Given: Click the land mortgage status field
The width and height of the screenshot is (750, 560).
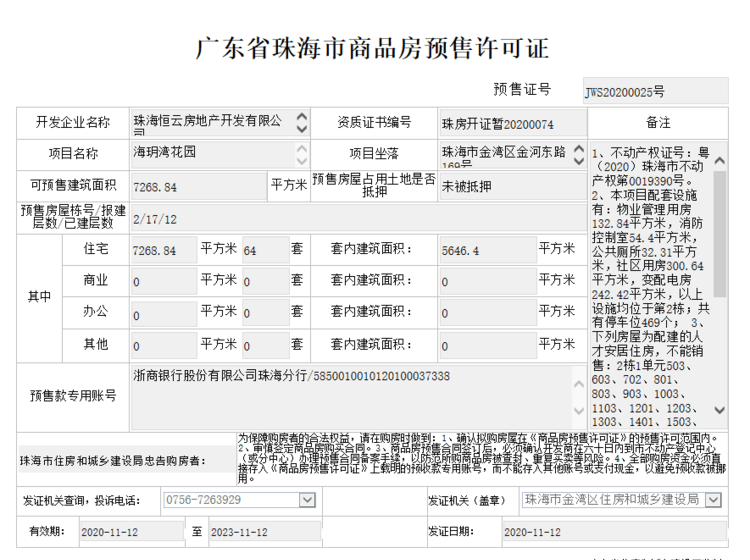Looking at the screenshot, I should (x=510, y=186).
